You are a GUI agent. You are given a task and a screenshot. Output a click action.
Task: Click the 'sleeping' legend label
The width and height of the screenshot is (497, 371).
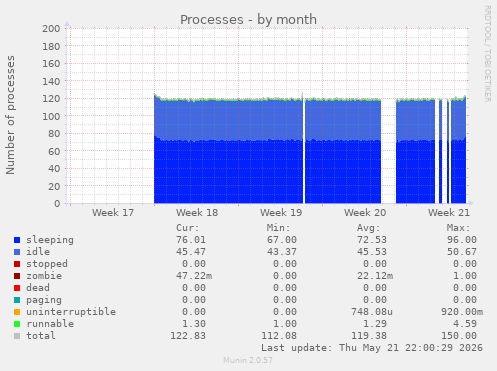pos(50,240)
